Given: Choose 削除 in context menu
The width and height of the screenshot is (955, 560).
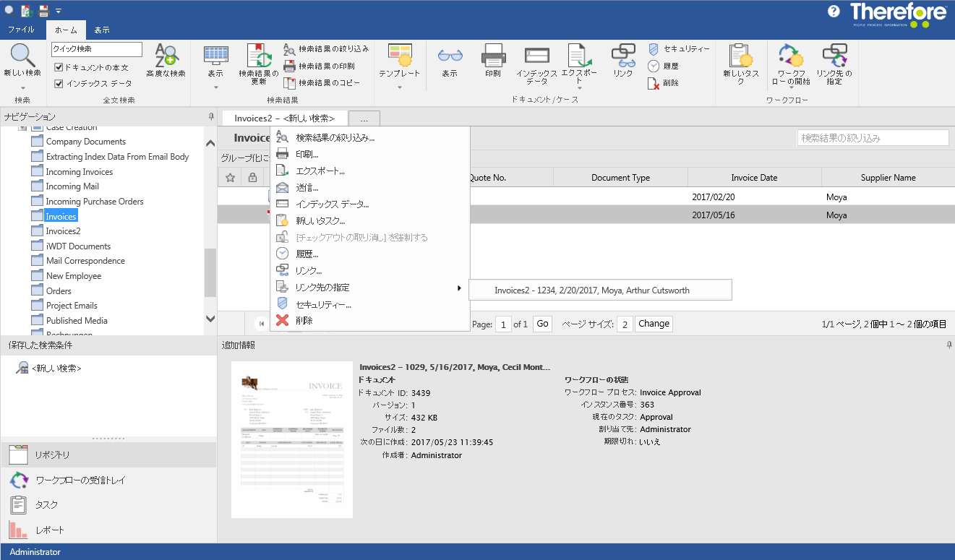Looking at the screenshot, I should point(370,320).
